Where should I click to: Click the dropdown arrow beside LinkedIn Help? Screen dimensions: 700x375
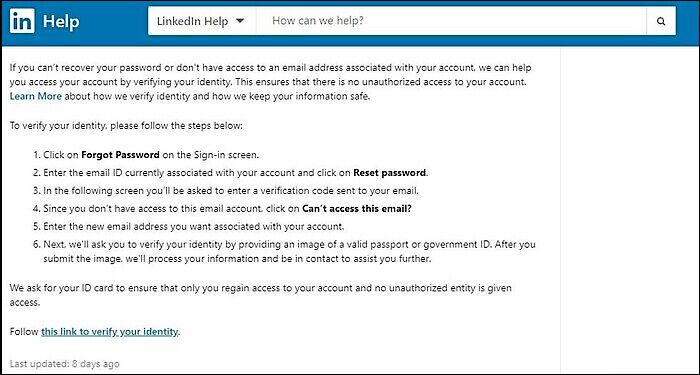[x=240, y=21]
